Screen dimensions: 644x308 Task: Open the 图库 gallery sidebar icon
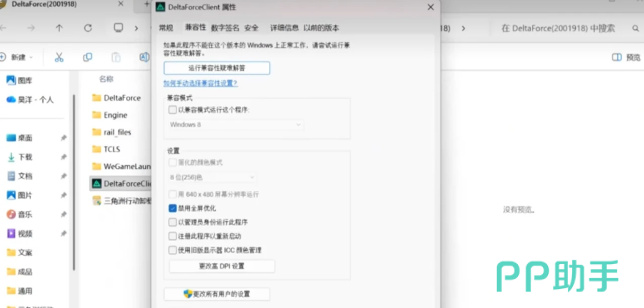[11, 80]
